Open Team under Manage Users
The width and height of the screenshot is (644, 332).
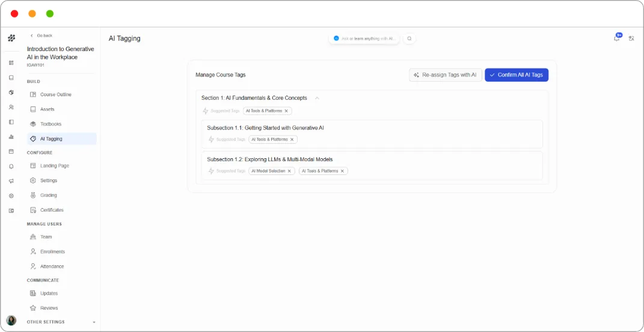click(61, 237)
